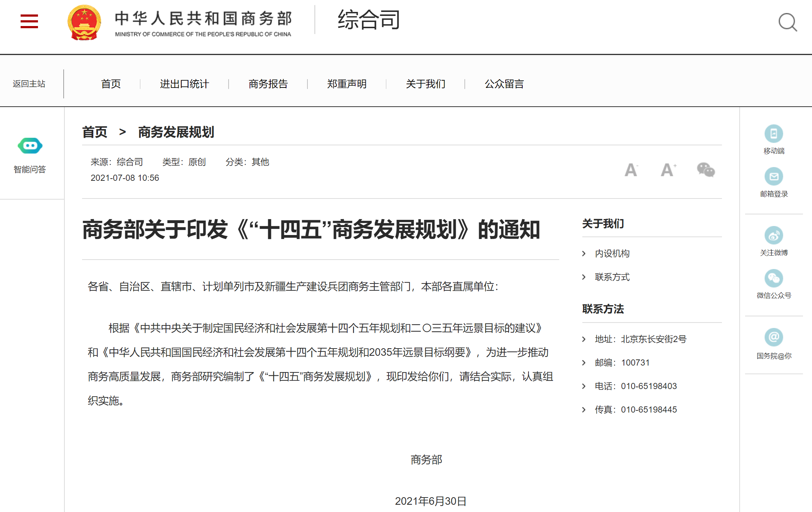
Task: Share article via WeChat icon
Action: point(706,170)
